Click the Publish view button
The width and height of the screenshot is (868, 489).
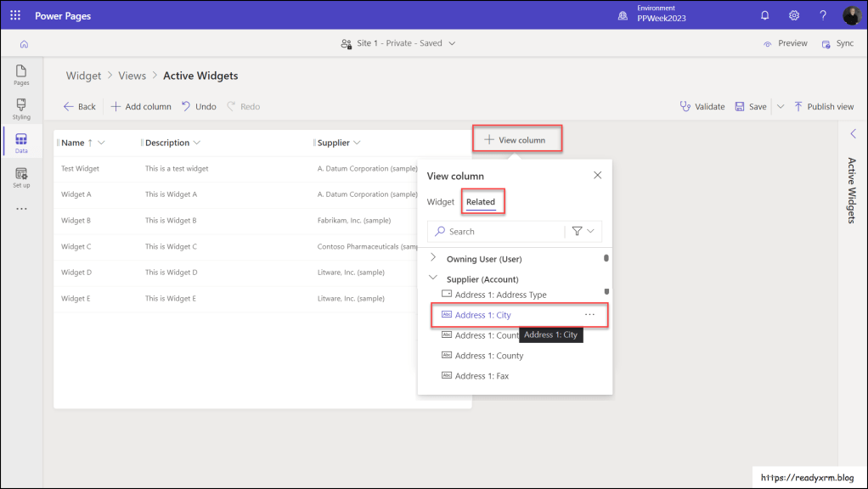tap(823, 106)
